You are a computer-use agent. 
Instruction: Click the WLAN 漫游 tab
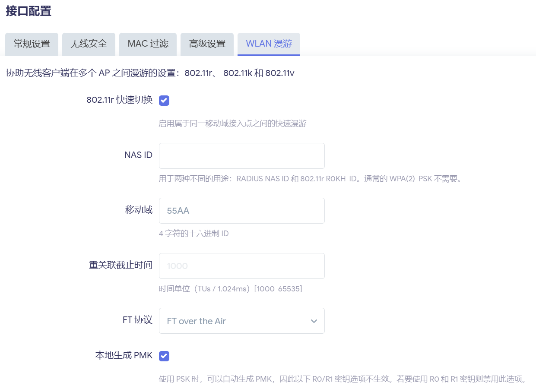269,44
